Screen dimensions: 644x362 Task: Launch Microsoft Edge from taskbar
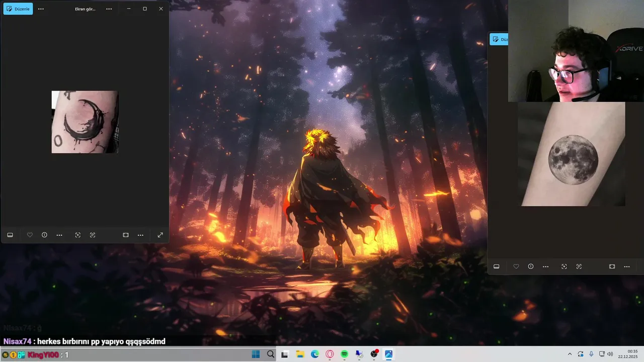pos(315,354)
